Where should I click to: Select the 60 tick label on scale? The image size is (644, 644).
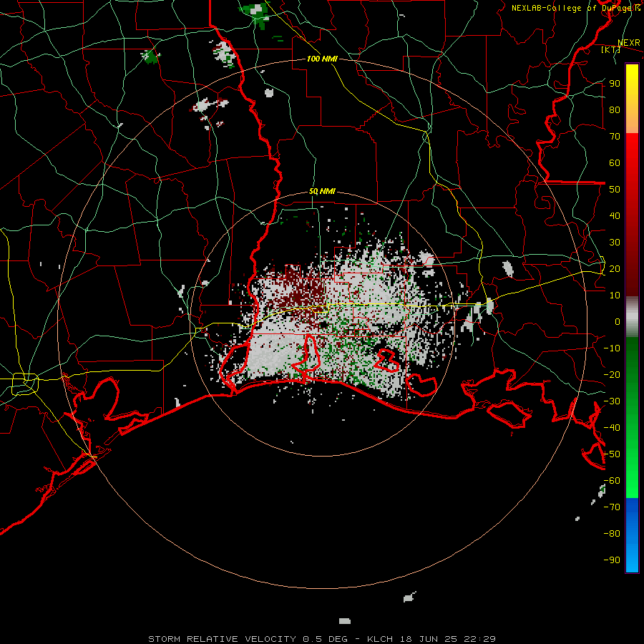click(615, 163)
